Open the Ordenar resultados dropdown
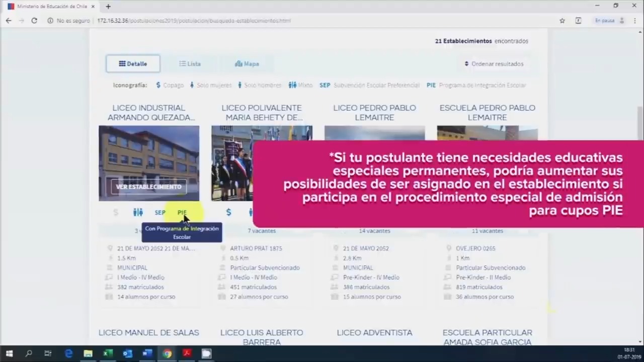The width and height of the screenshot is (644, 362). tap(494, 64)
